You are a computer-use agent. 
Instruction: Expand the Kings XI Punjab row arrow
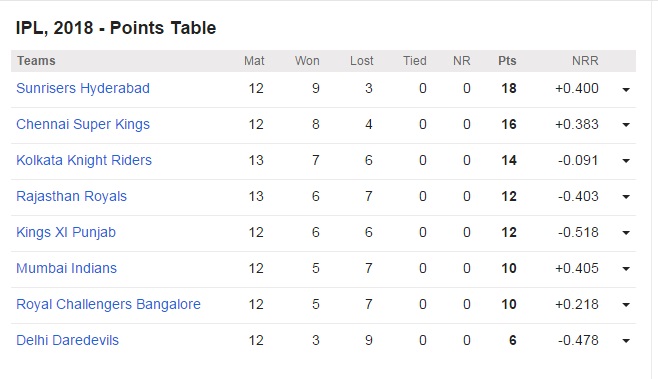(626, 233)
